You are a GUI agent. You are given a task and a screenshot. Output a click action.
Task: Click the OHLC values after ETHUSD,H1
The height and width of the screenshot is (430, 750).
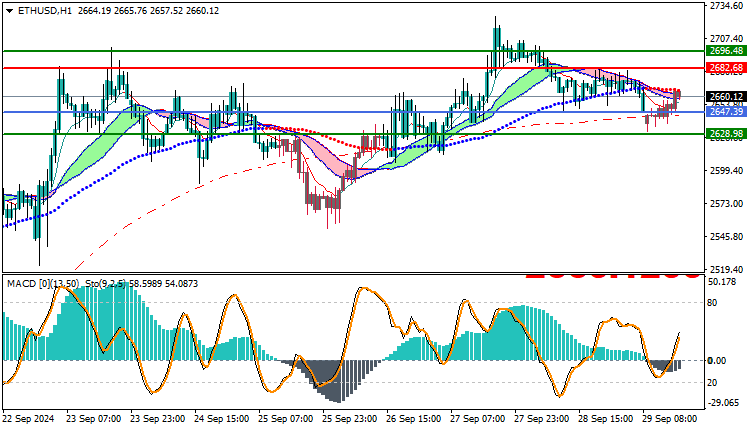148,11
